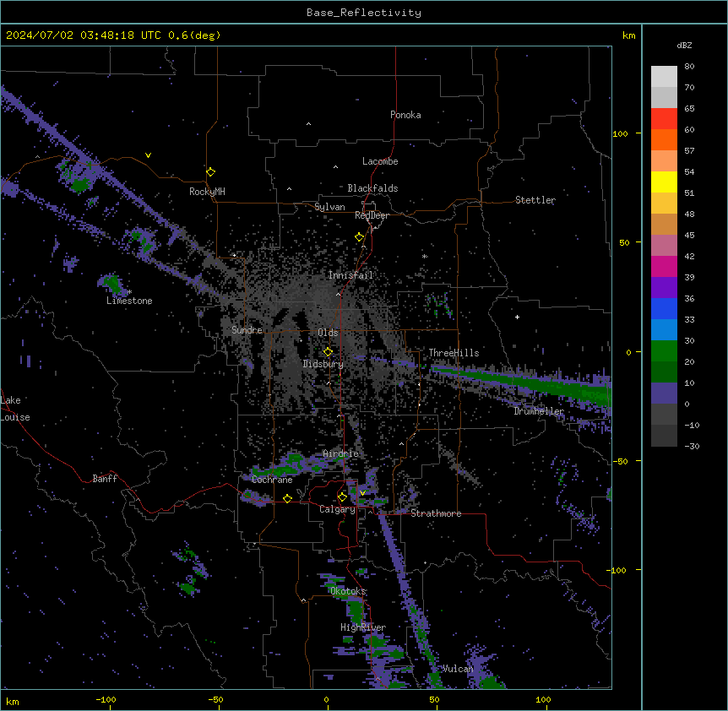Select the Drumheller label
728x711 pixels.
point(539,411)
